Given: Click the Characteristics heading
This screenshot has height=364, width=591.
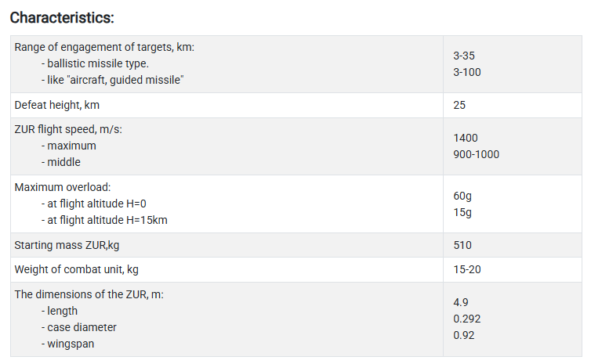Looking at the screenshot, I should point(62,16).
